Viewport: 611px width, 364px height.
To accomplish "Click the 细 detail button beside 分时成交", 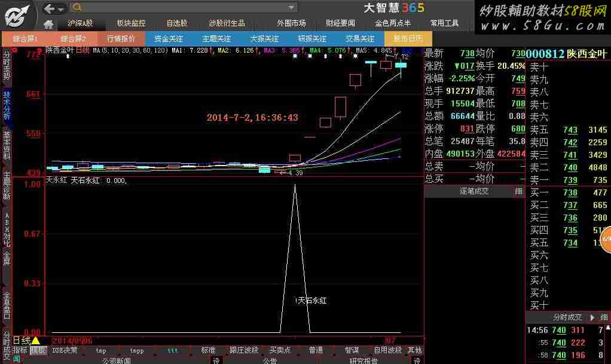I will click(x=604, y=317).
